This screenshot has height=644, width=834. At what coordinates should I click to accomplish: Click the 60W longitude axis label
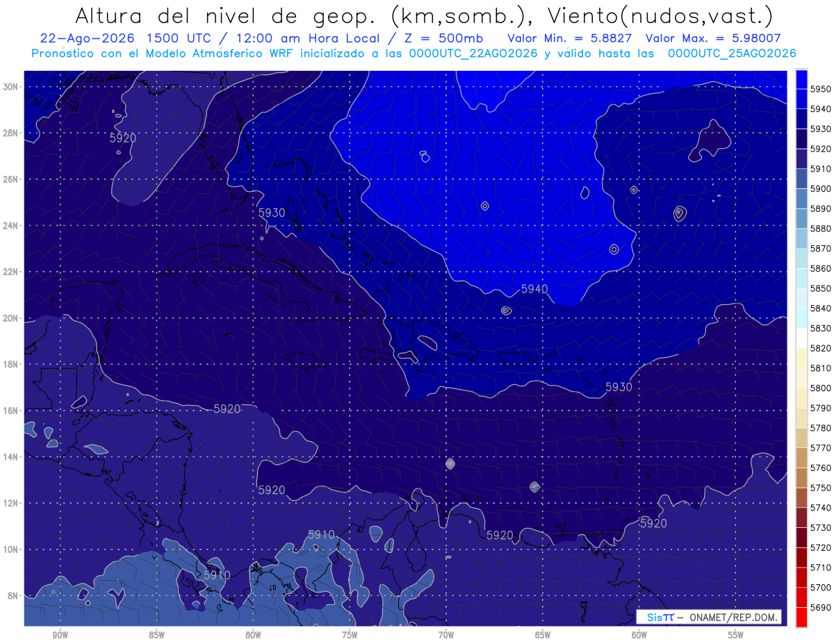tap(639, 635)
